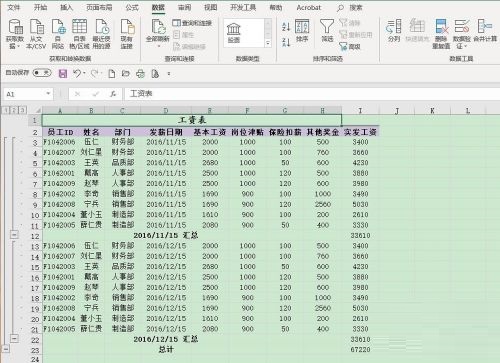This screenshot has height=363, width=500.
Task: Select column I header
Action: coord(360,110)
